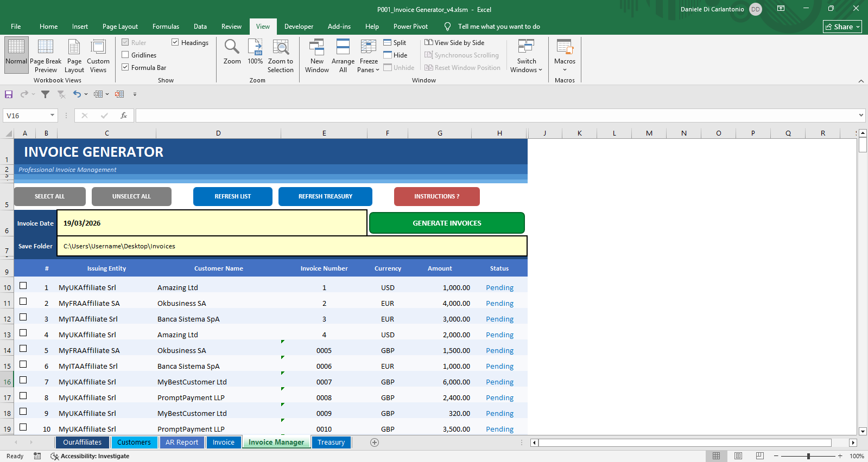868x462 pixels.
Task: Click the Save Folder path field
Action: tap(292, 246)
